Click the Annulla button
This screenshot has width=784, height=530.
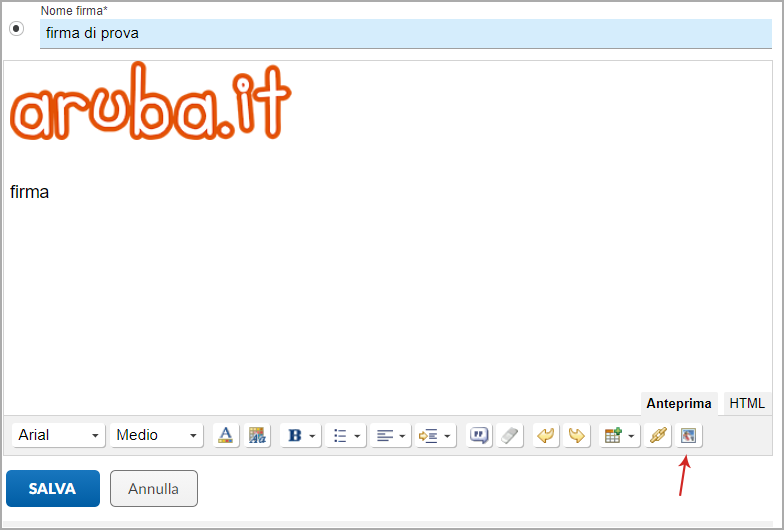pos(154,488)
